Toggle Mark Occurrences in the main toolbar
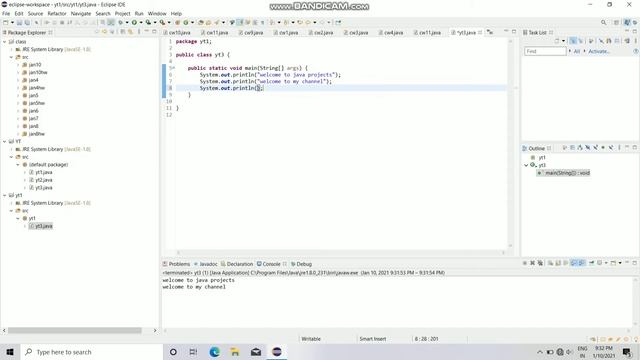 (x=240, y=22)
